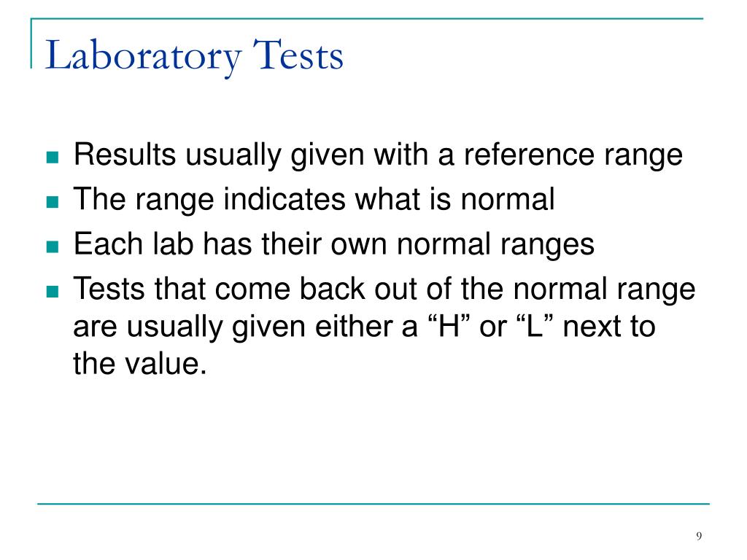
Task: Click the teal bullet before "The range indicates"
Action: [x=53, y=202]
